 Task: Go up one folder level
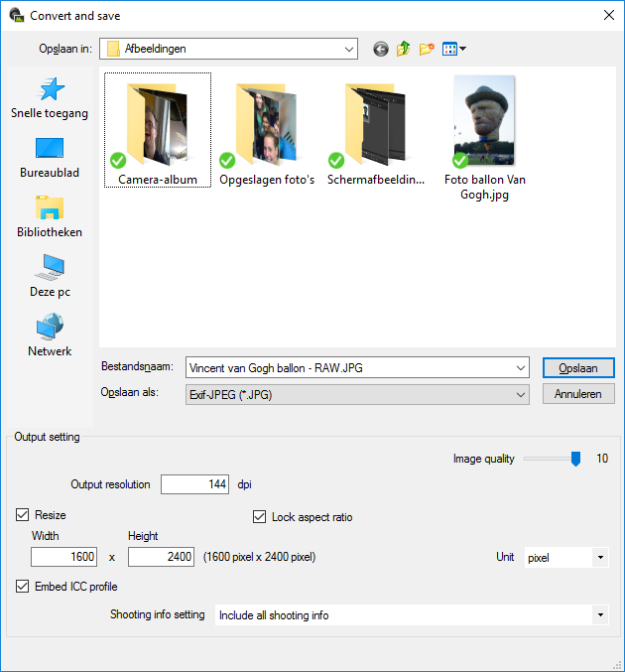[404, 49]
